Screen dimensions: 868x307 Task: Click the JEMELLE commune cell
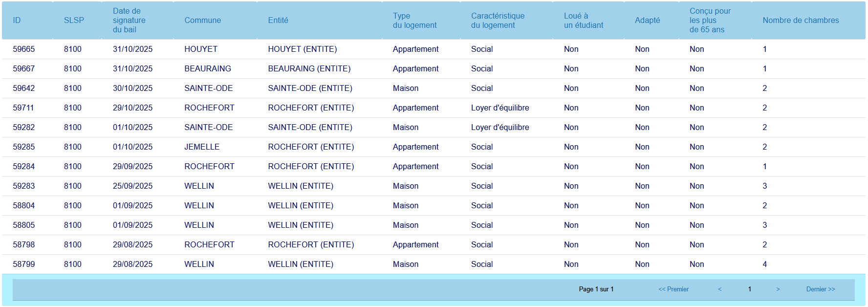pyautogui.click(x=201, y=147)
